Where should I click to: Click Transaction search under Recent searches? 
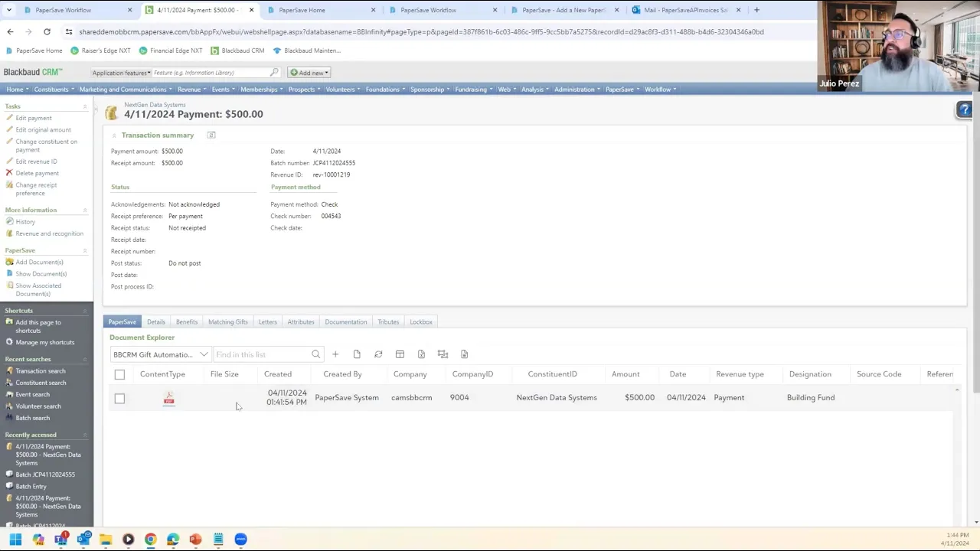point(41,371)
